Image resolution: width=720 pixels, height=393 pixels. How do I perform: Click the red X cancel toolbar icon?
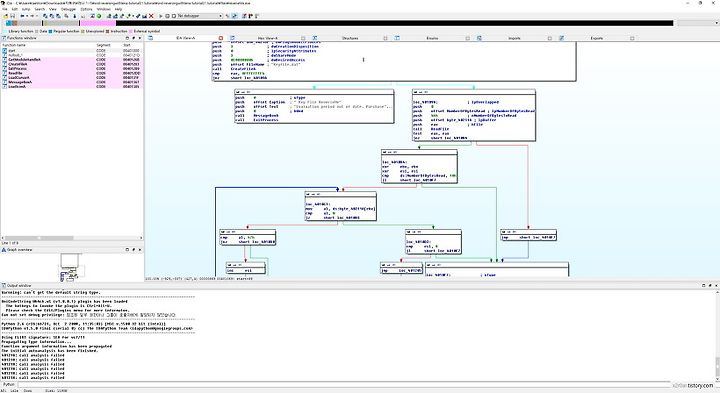point(151,16)
